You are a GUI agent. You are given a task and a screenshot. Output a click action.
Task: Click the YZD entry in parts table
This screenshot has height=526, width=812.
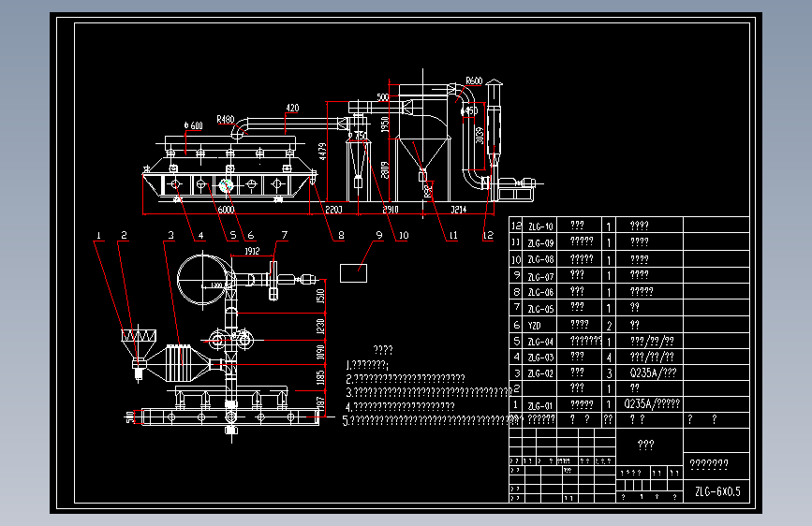535,326
